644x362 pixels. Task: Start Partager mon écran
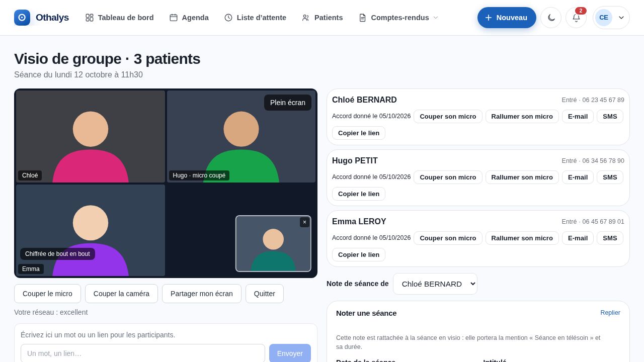(202, 294)
